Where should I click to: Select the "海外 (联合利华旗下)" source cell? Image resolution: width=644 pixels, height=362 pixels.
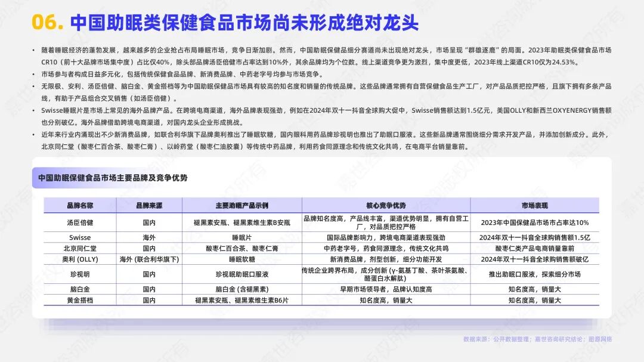(149, 259)
